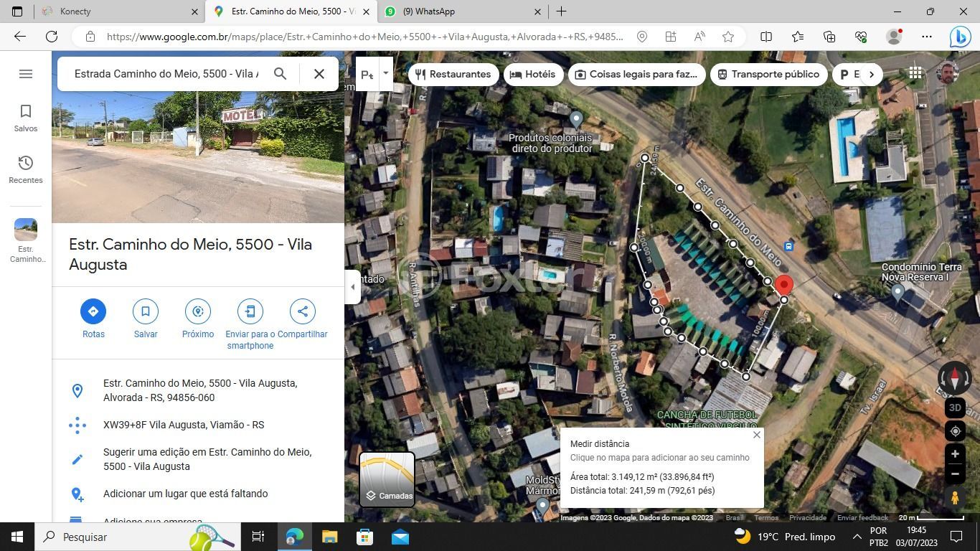Click the Próximo nearby icon
Screen dimensions: 980x551
click(x=198, y=311)
